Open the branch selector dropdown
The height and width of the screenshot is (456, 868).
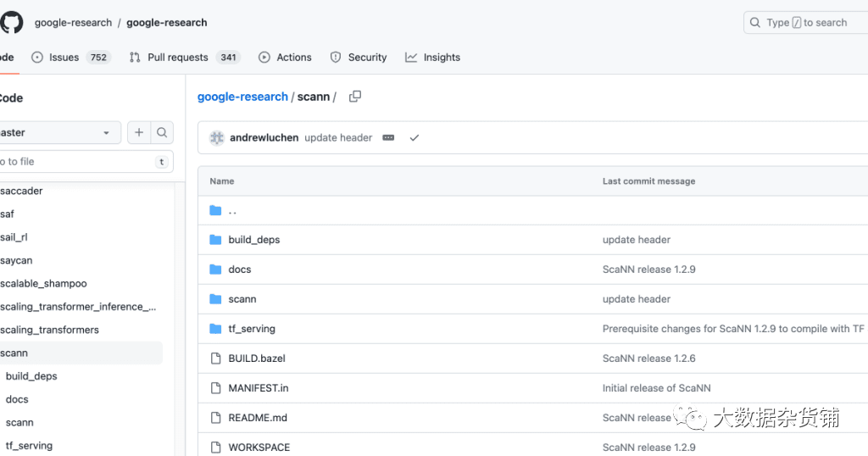pos(58,133)
